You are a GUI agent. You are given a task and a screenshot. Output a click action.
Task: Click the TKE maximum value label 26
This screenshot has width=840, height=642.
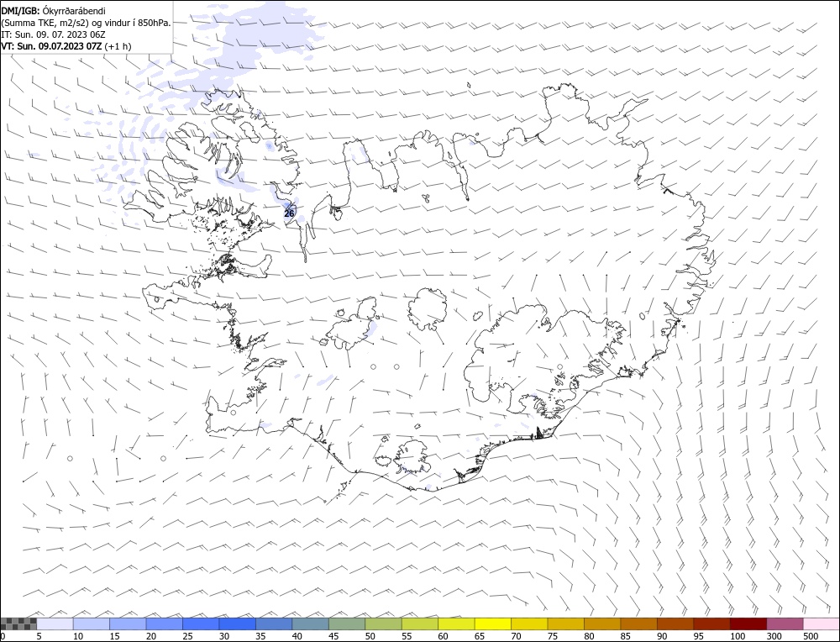click(x=289, y=213)
